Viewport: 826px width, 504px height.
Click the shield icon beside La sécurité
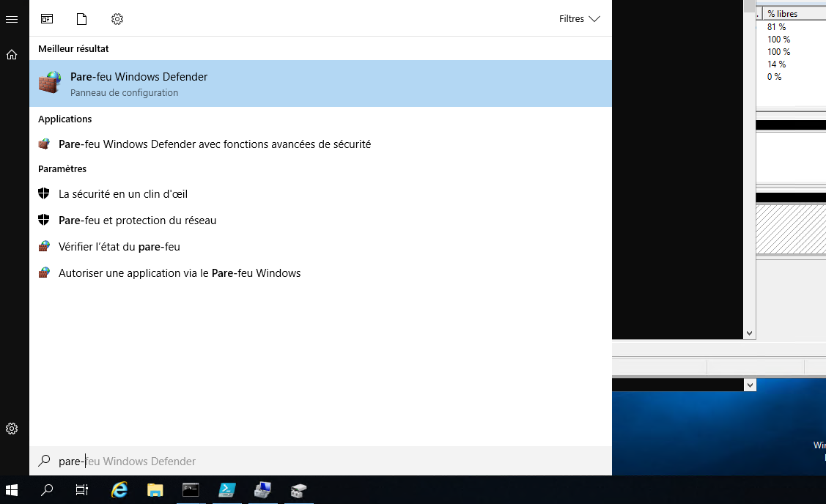[x=44, y=193]
